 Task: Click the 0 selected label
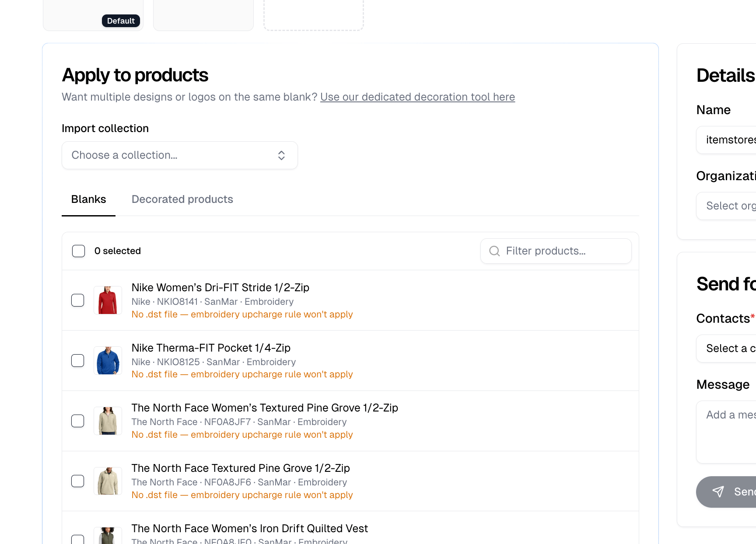[118, 251]
